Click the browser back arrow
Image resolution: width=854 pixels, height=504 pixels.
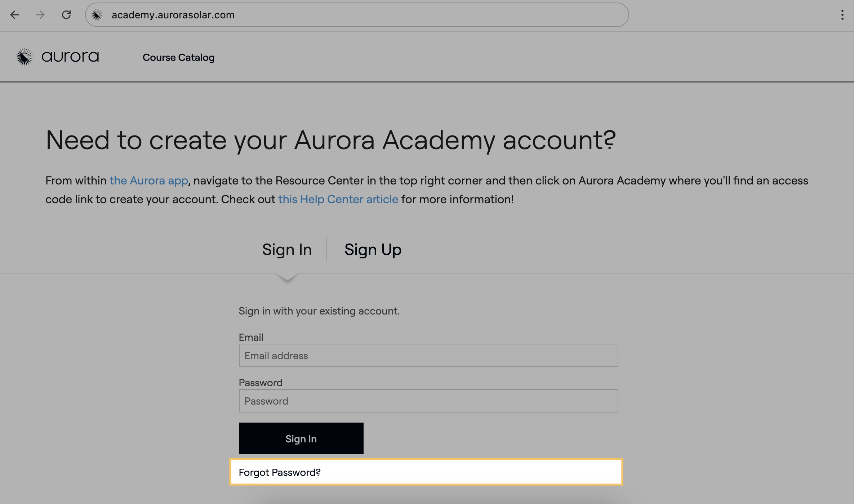pos(14,15)
